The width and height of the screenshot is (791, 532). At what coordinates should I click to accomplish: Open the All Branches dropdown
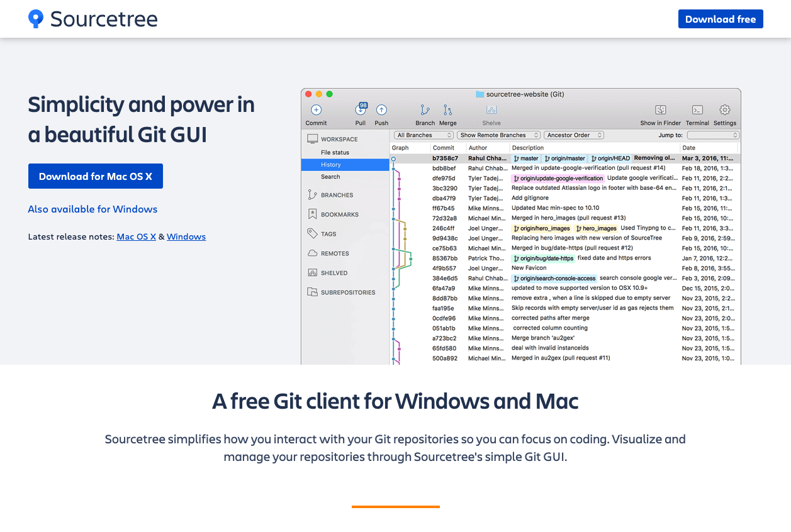tap(424, 135)
